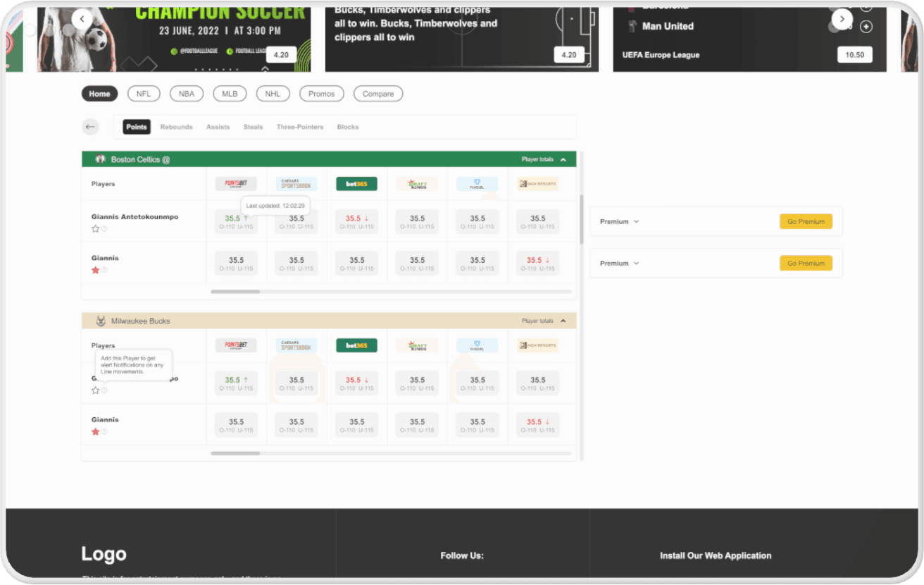Viewport: 924px width, 585px height.
Task: Click the DraftKings logo in Milwaukee Bucks table
Action: point(417,345)
